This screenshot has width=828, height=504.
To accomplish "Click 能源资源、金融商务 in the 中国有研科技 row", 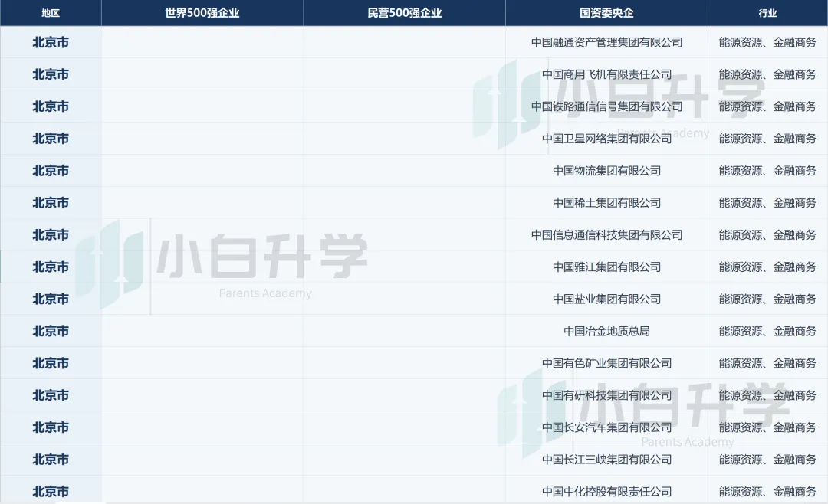I will (767, 395).
